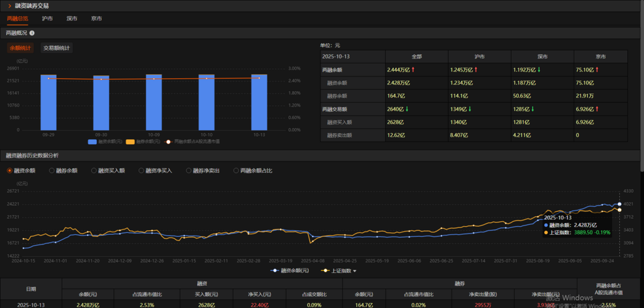Select the 融券余额 radio button
644x308 pixels.
tap(52, 171)
